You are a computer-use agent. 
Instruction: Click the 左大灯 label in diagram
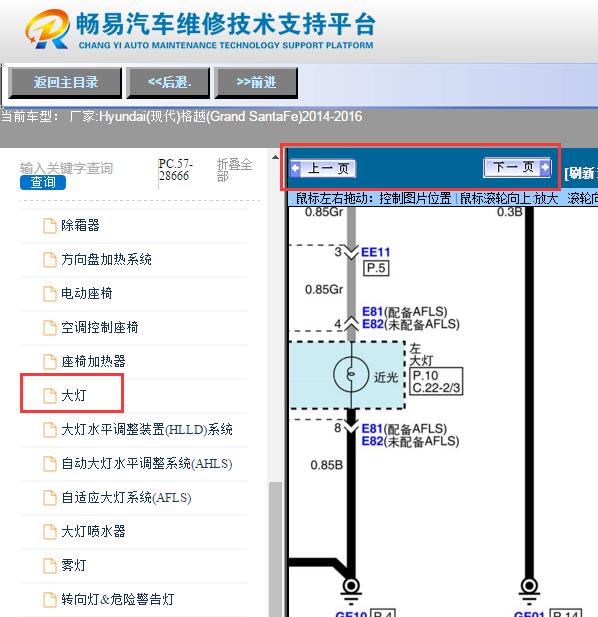click(421, 355)
